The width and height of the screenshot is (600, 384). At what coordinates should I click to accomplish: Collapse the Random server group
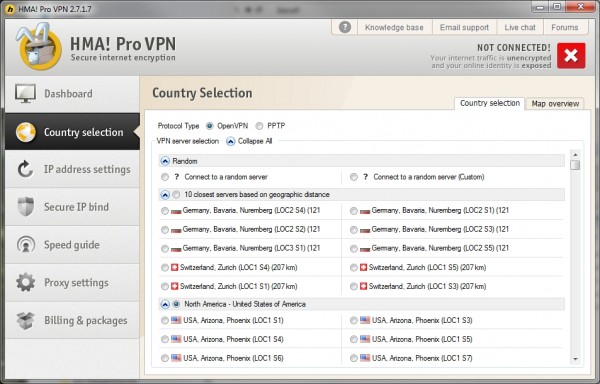tap(165, 161)
